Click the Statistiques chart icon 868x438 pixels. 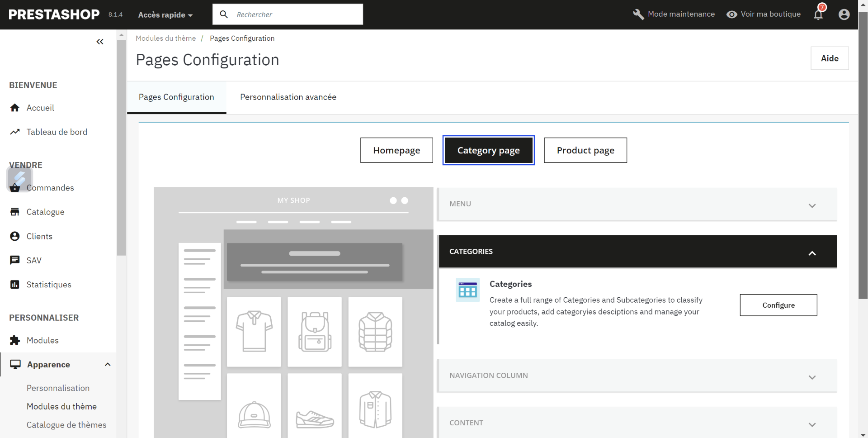point(15,285)
